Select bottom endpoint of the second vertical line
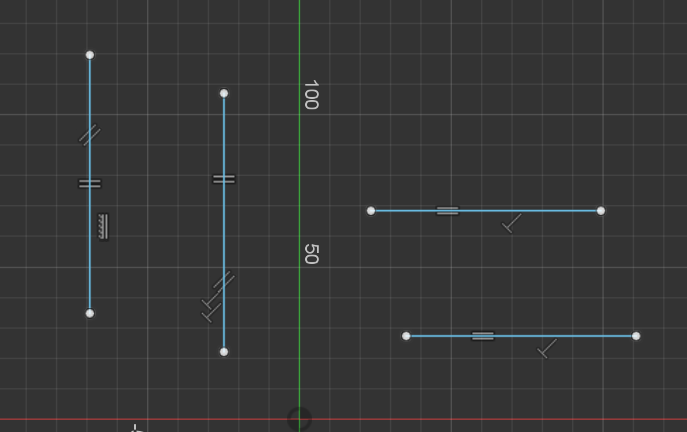 point(224,352)
